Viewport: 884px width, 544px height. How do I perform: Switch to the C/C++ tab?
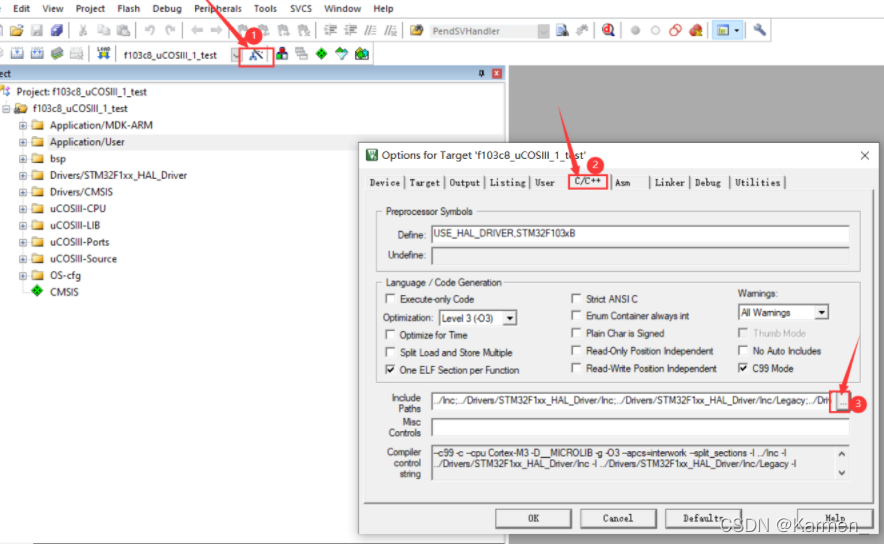pos(587,182)
